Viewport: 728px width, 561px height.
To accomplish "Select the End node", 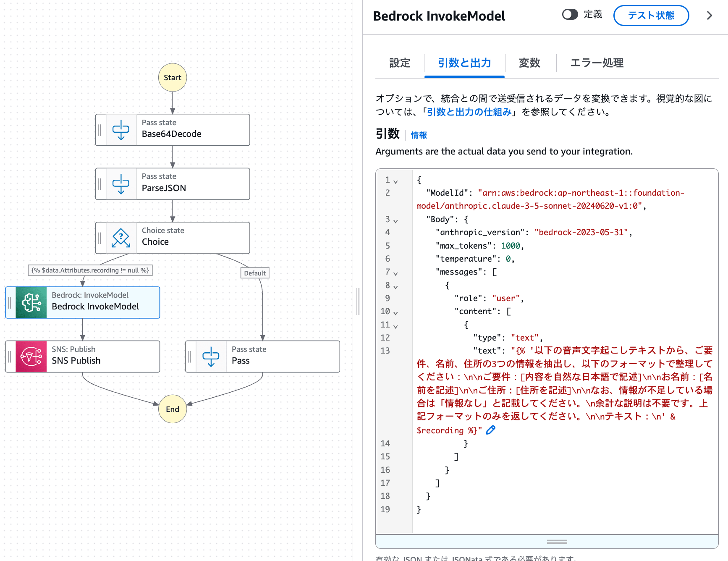I will (173, 409).
